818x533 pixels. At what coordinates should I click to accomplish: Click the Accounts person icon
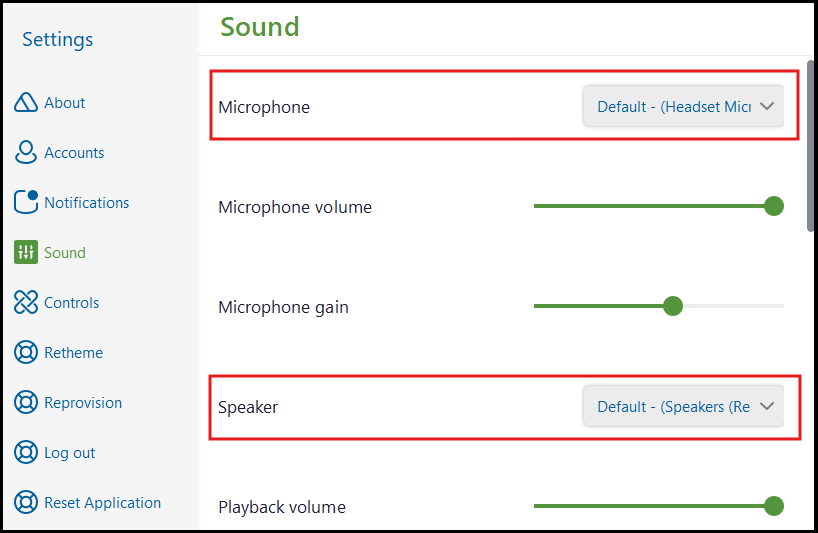point(26,153)
